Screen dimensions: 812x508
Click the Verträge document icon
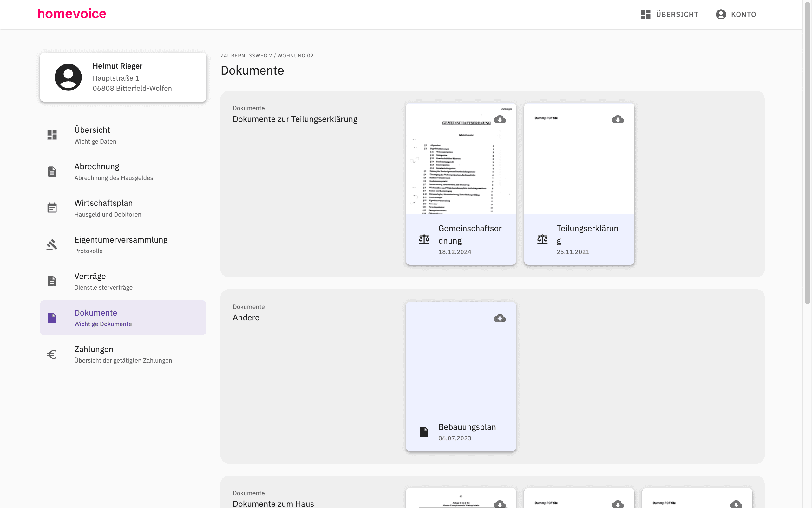point(52,281)
